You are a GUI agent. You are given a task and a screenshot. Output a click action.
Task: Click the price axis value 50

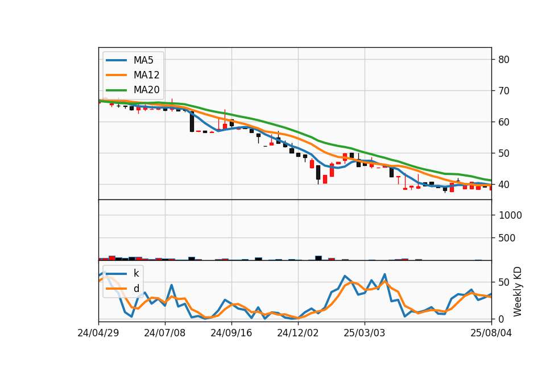point(504,153)
